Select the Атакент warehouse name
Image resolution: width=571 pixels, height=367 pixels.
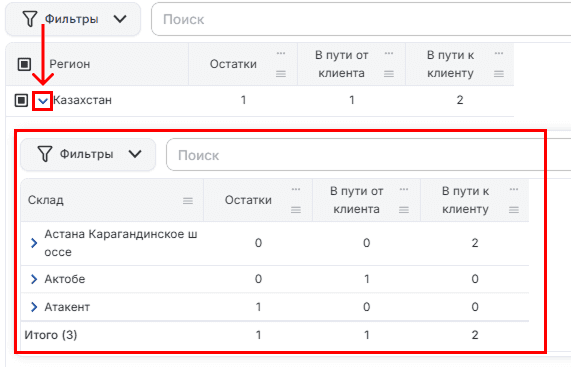pyautogui.click(x=67, y=307)
